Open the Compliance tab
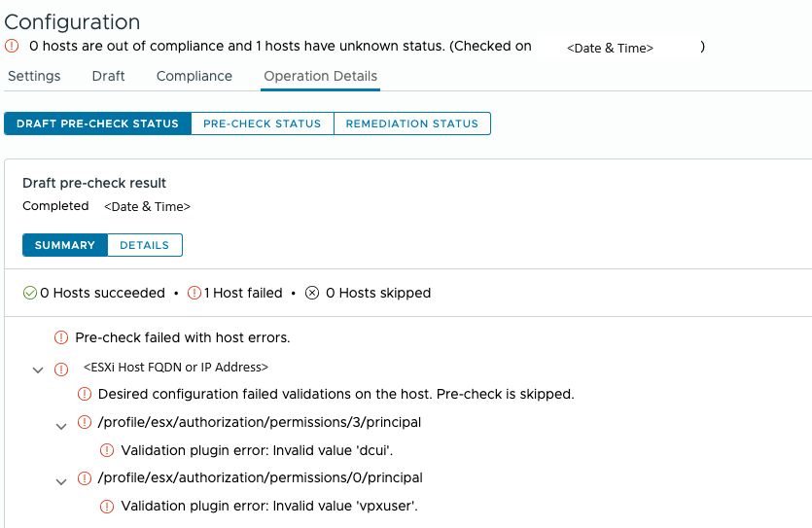 click(x=194, y=76)
